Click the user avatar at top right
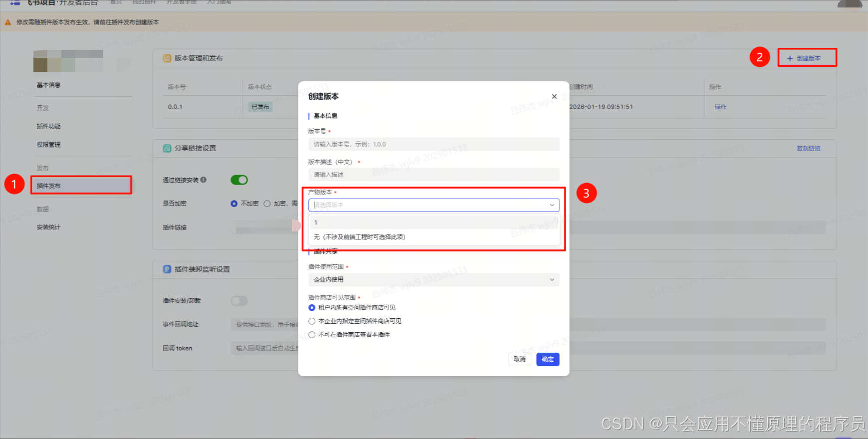This screenshot has height=439, width=868. click(x=850, y=3)
